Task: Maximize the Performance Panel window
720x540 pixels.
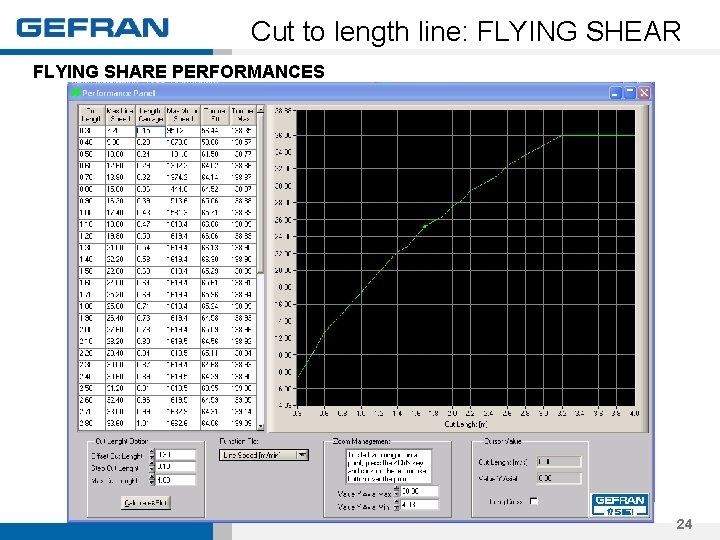Action: tap(630, 93)
